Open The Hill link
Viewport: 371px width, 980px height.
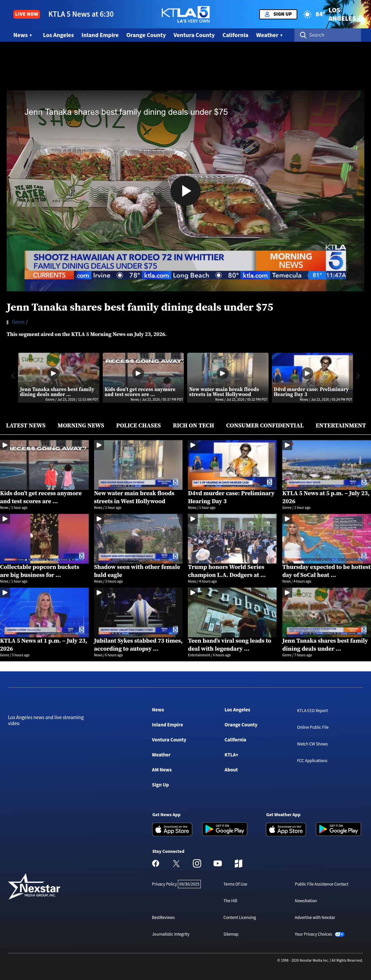click(230, 901)
